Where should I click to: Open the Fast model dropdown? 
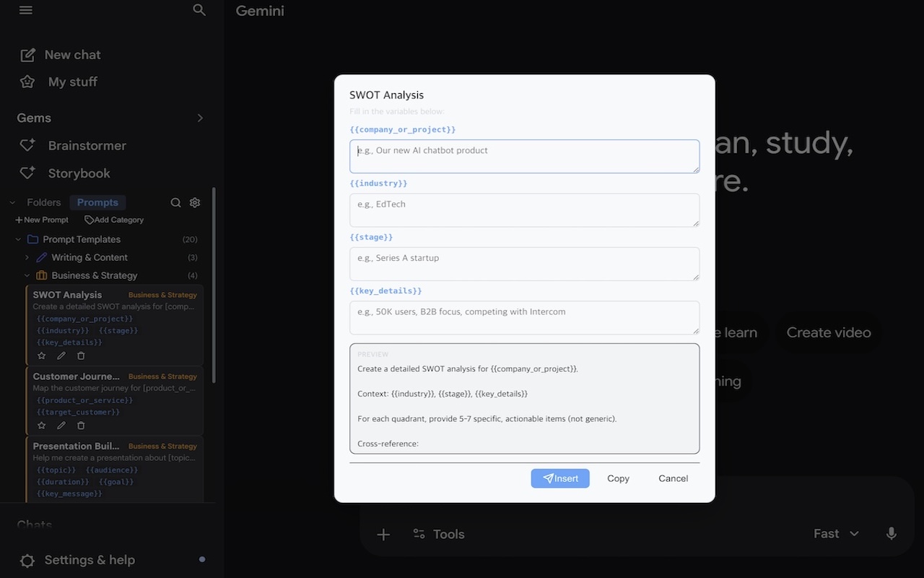835,533
